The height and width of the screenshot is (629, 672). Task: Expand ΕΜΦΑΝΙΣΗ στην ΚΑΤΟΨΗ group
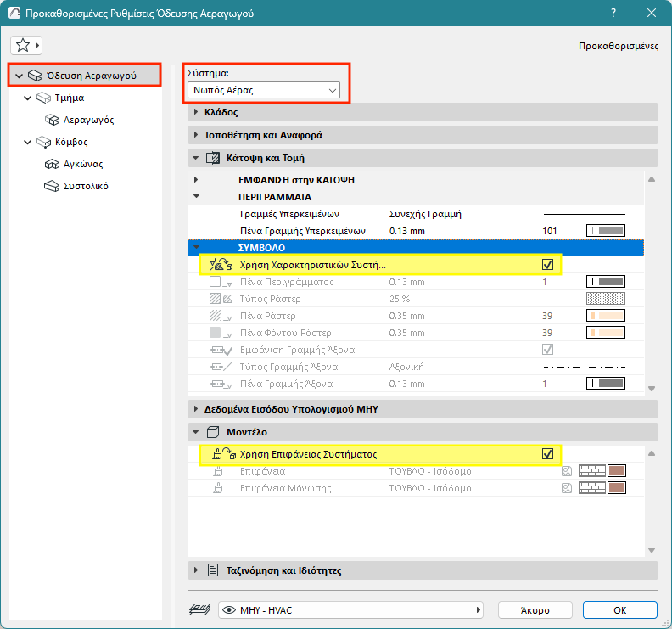coord(196,180)
